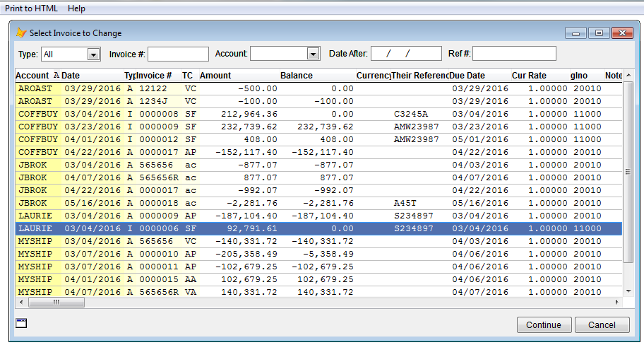Sort by the glno column header
The image size is (644, 345).
click(587, 76)
